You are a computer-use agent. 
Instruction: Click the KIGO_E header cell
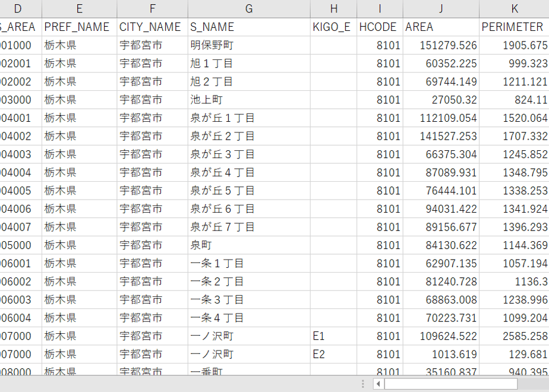tap(334, 27)
